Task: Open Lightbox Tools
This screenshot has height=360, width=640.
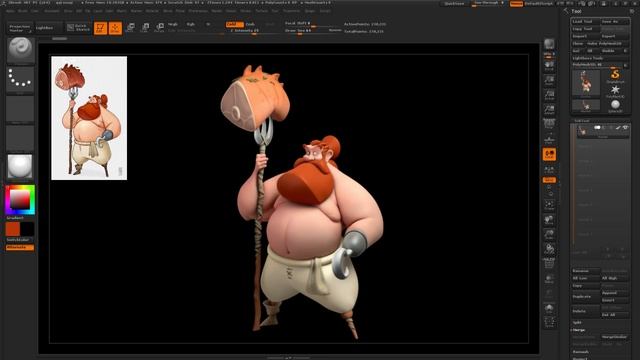Action: (600, 58)
